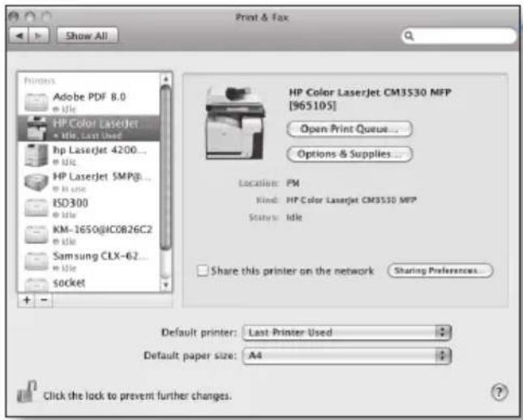Click the HP LaserJet 5MP printer icon
This screenshot has width=523, height=420.
point(36,182)
